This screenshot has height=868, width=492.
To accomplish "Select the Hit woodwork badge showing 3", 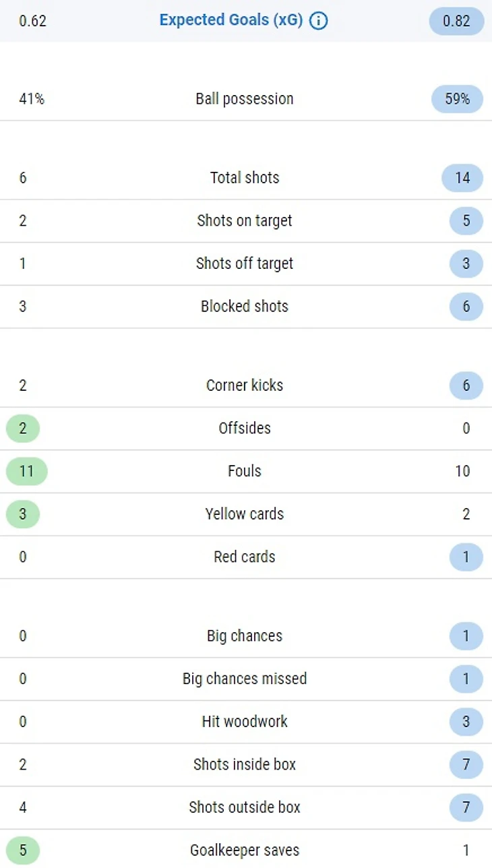I will click(466, 722).
